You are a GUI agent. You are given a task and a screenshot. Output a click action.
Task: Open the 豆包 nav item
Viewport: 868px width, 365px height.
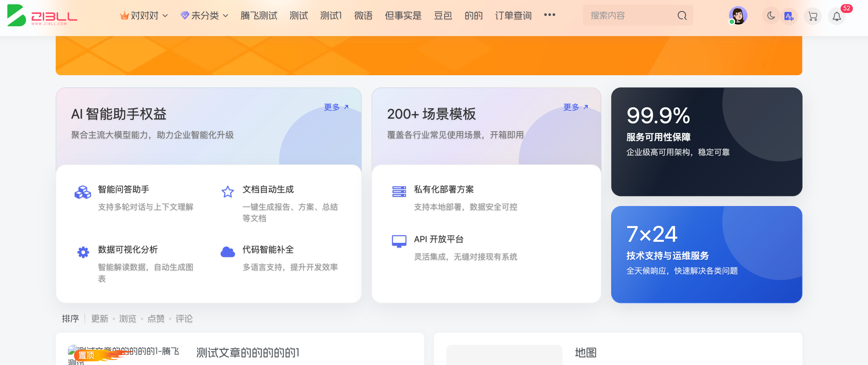coord(443,16)
